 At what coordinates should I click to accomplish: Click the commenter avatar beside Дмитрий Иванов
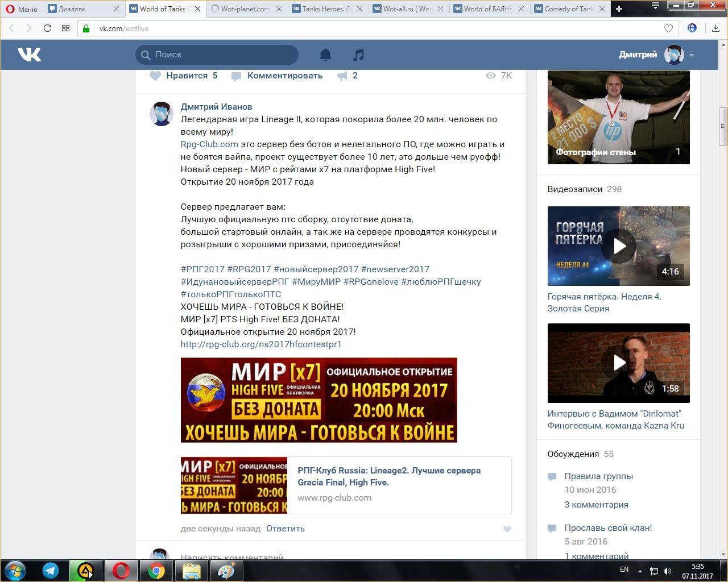point(162,114)
